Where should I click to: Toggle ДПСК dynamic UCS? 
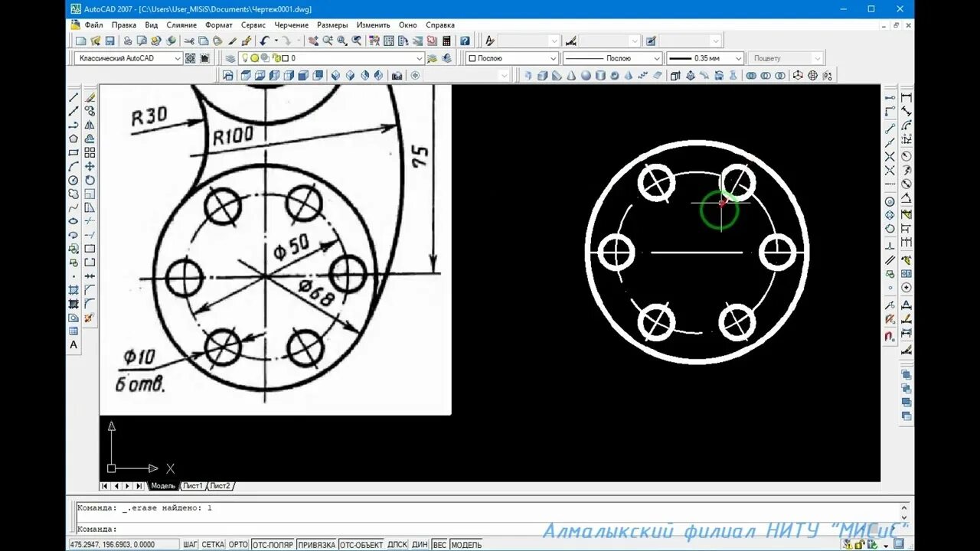click(397, 545)
